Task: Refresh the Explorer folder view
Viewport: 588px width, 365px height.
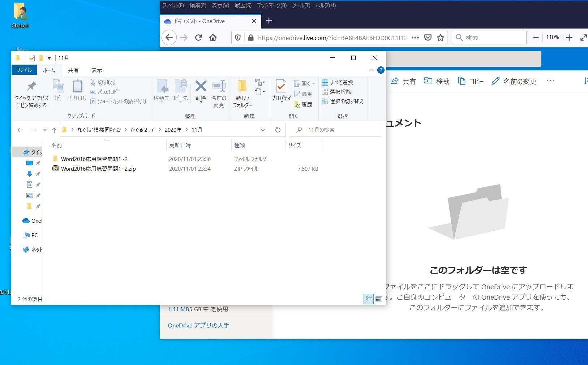Action: pyautogui.click(x=278, y=130)
